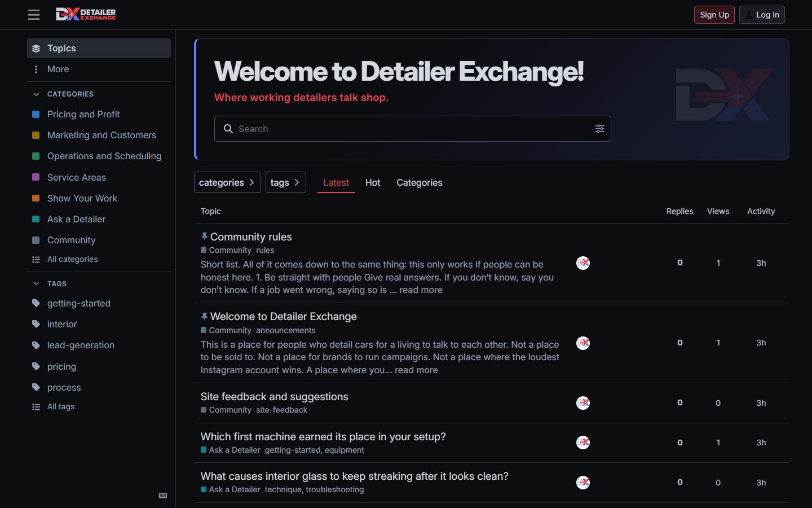Screen dimensions: 812x508
Task: Click the site-feedback tag
Action: [282, 410]
